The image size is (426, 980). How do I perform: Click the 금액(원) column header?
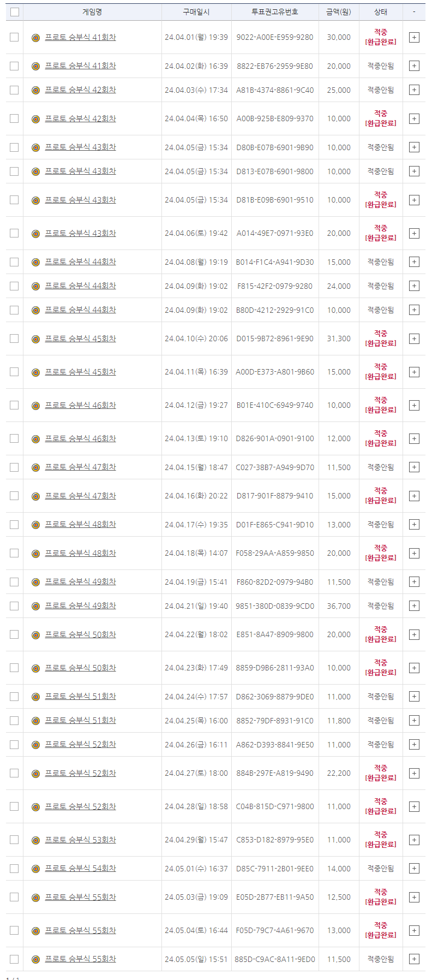(339, 12)
